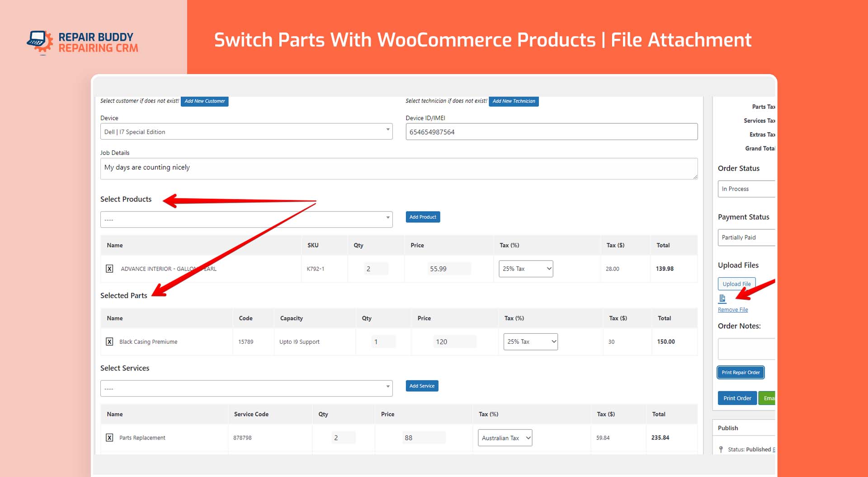Screen dimensions: 868x477
Task: Click the Add New Customer button
Action: (x=205, y=101)
